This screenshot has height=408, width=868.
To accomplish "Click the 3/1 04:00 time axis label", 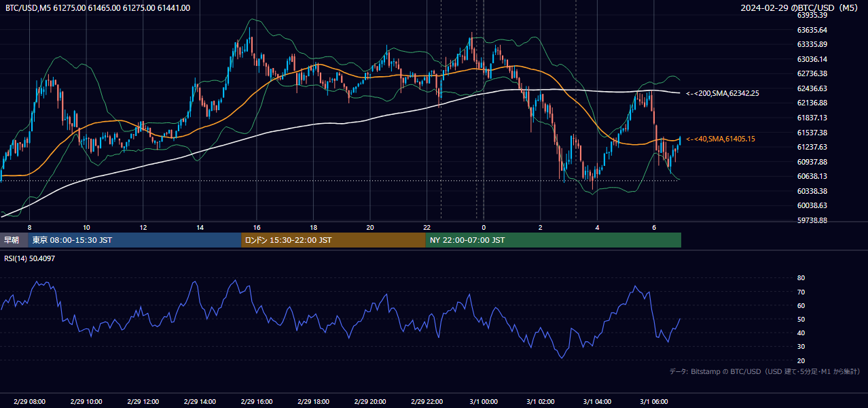I will pos(597,402).
